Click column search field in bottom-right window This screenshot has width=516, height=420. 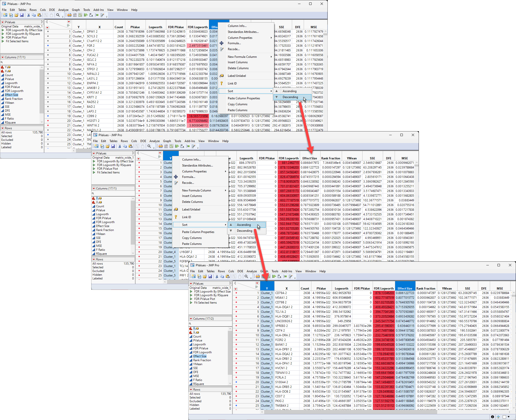(x=210, y=323)
